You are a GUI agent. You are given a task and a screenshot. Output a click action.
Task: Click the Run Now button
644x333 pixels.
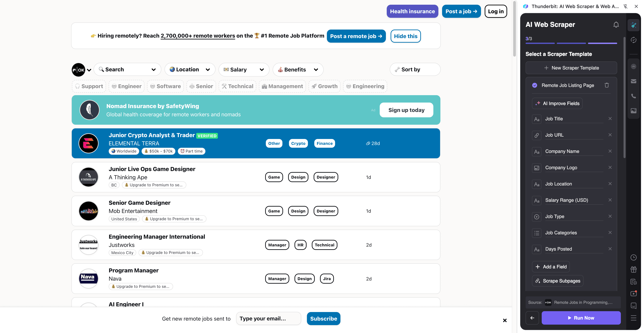click(581, 318)
